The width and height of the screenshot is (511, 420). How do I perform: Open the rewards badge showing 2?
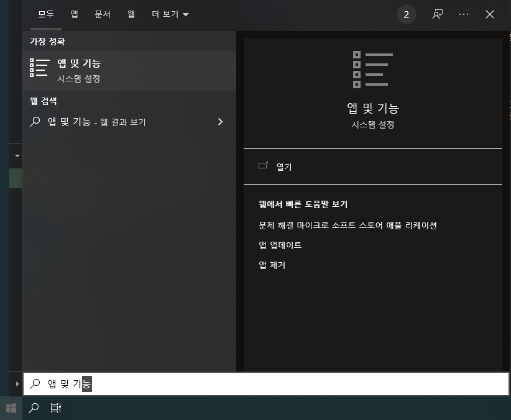(x=406, y=15)
